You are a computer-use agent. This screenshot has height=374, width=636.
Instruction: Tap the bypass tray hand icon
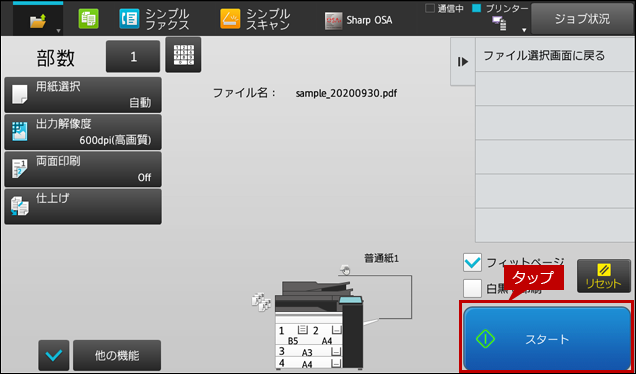point(345,270)
